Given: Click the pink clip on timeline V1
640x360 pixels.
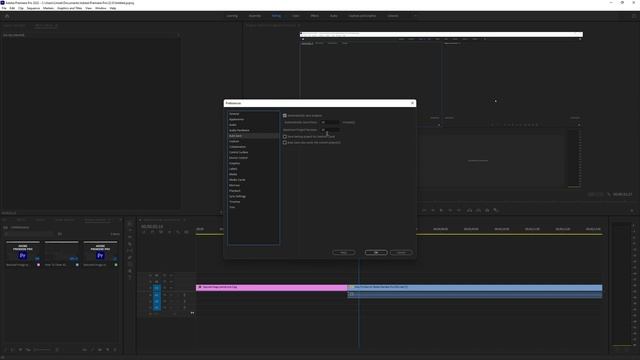Looking at the screenshot, I should click(271, 287).
